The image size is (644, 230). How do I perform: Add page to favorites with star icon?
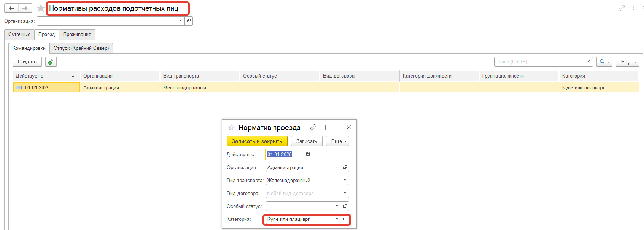pos(41,8)
